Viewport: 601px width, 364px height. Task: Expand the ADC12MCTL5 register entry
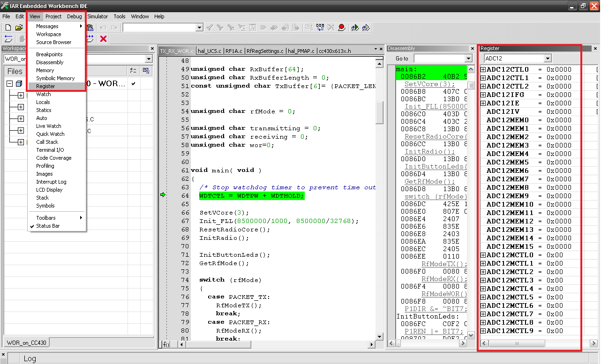[483, 297]
